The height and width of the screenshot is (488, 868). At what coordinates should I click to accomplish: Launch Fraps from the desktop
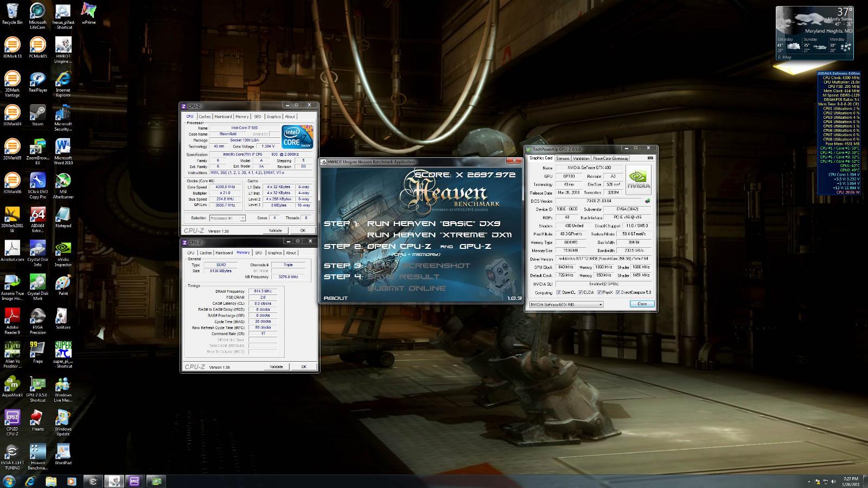37,352
